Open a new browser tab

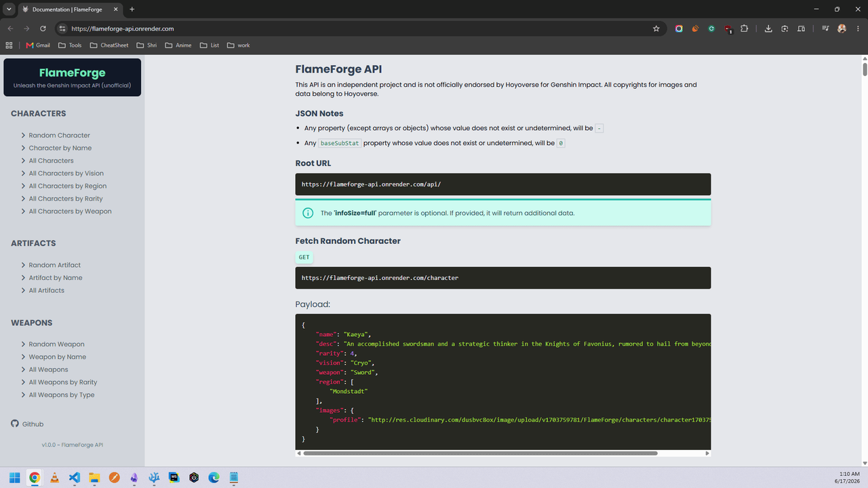(x=132, y=9)
